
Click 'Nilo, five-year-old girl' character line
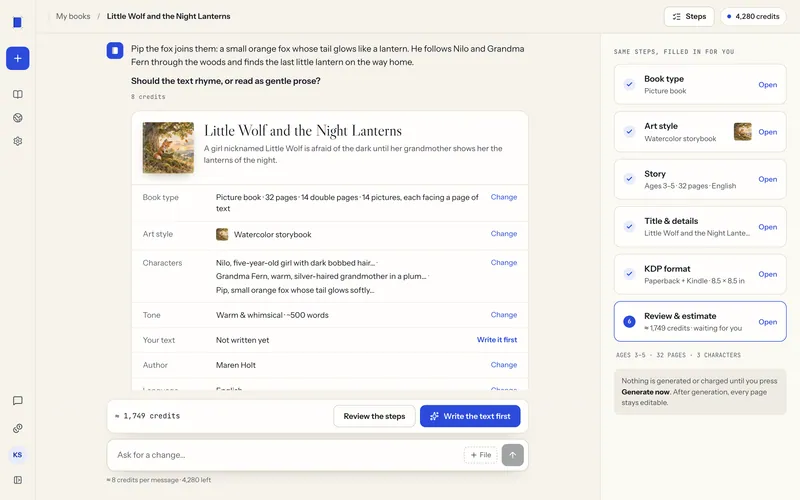[x=296, y=263]
